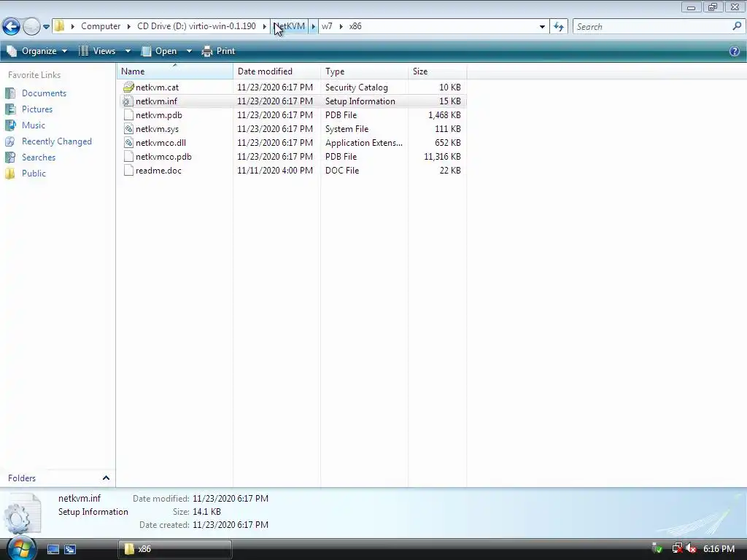This screenshot has height=560, width=747.
Task: Click the Print toolbar button
Action: 219,51
